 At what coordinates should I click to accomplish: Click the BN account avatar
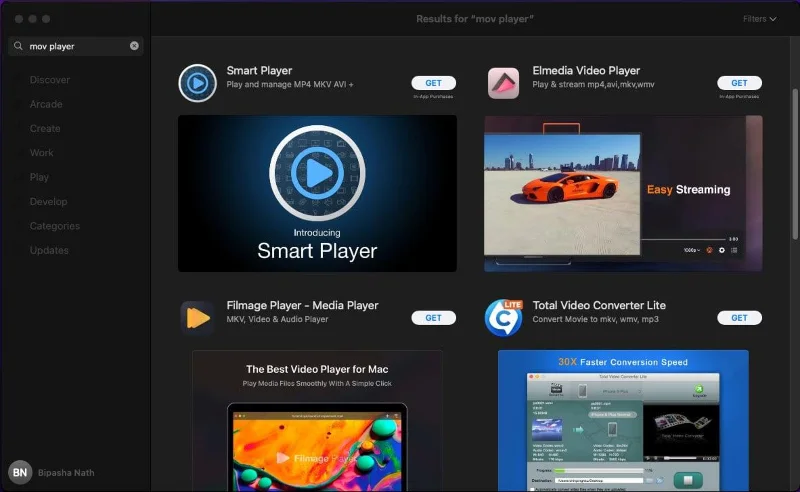[20, 473]
